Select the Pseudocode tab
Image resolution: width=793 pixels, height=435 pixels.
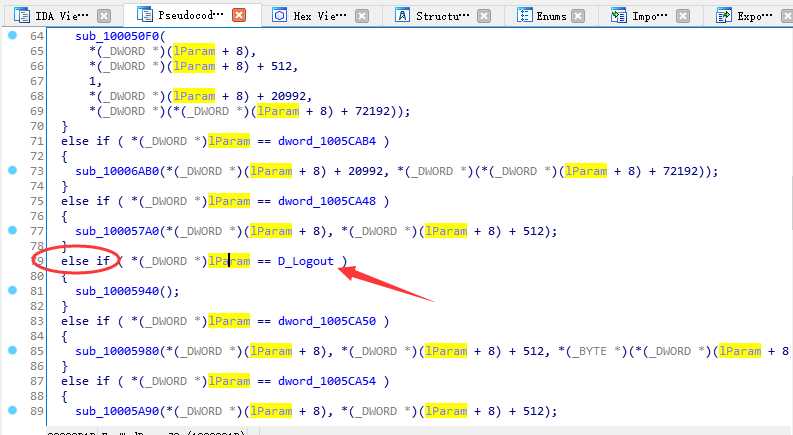180,16
